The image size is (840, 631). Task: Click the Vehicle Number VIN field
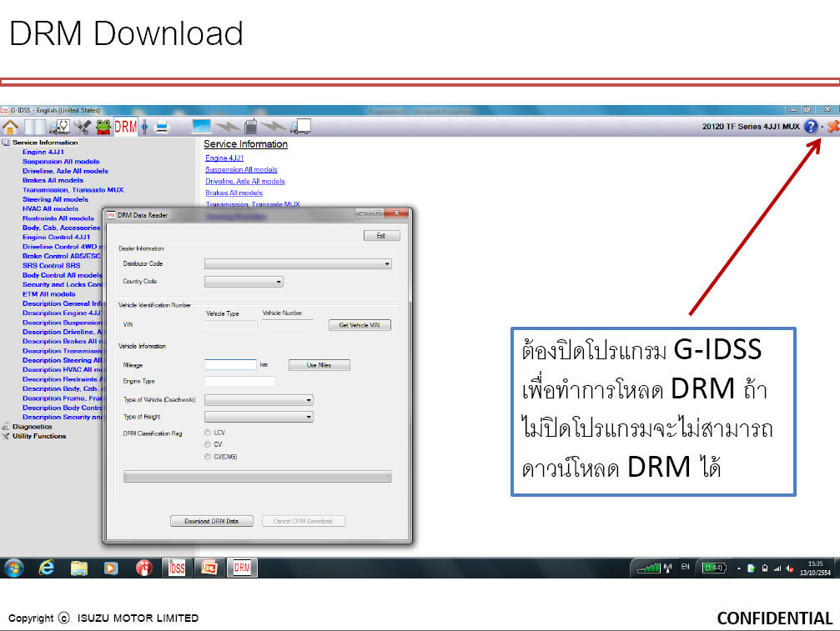coord(287,325)
